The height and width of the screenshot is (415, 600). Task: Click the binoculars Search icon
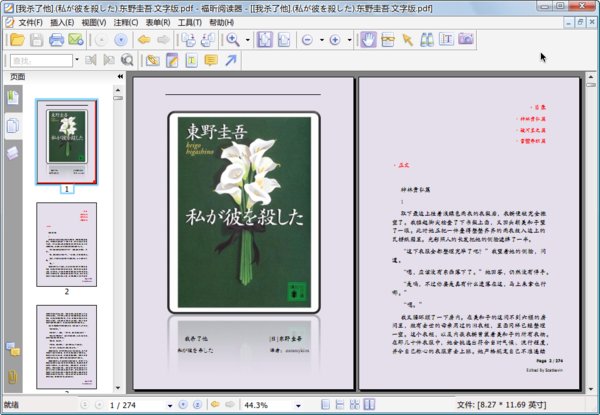pos(427,40)
